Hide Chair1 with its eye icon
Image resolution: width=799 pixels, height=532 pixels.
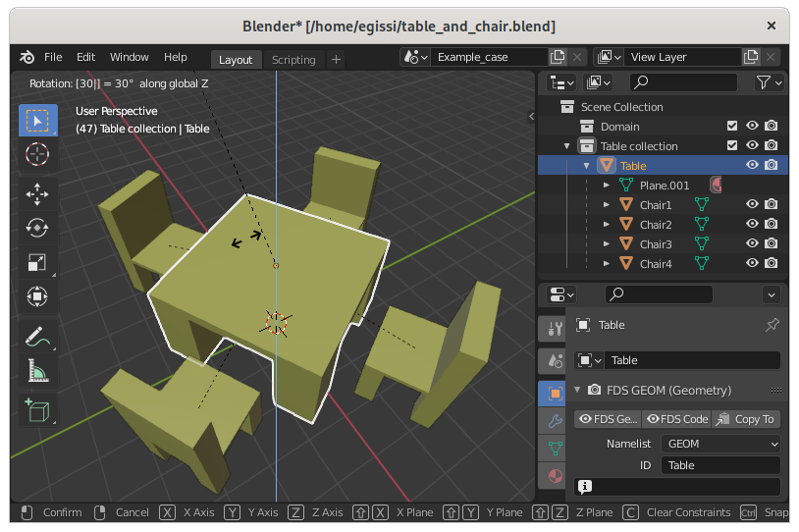tap(752, 205)
